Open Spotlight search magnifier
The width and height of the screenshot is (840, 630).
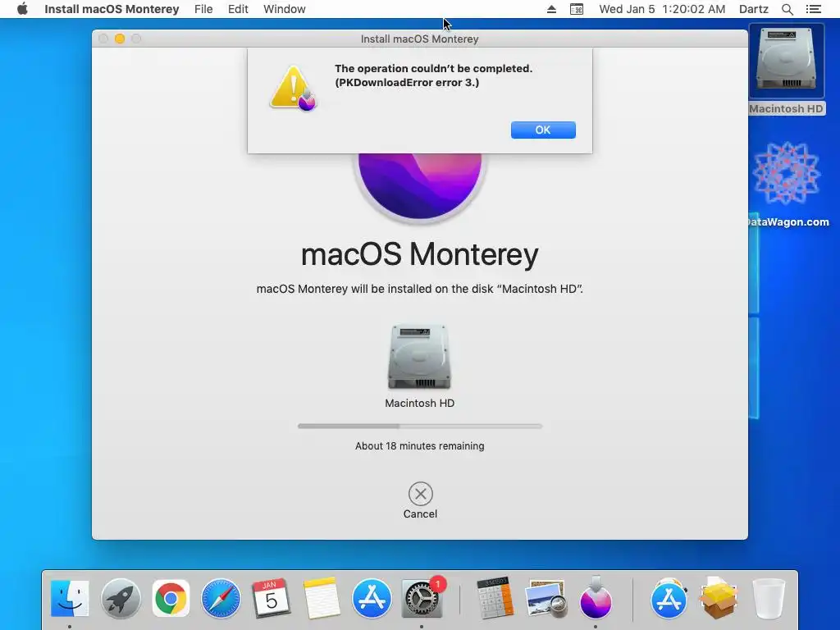[787, 9]
